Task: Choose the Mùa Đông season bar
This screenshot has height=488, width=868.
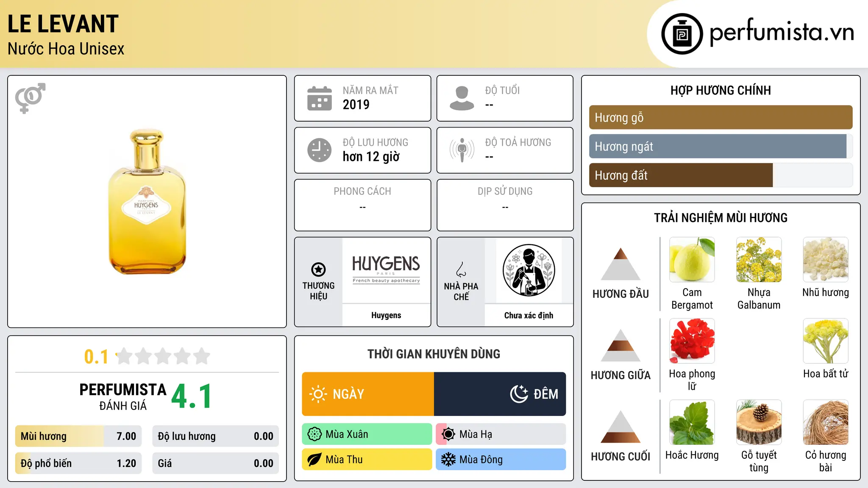Action: (x=501, y=460)
